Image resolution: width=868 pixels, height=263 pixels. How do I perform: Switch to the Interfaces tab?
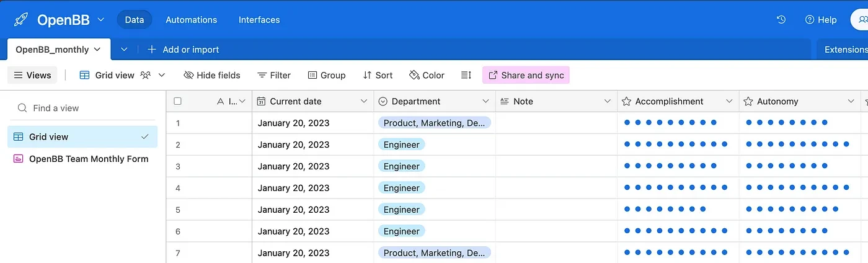click(259, 20)
